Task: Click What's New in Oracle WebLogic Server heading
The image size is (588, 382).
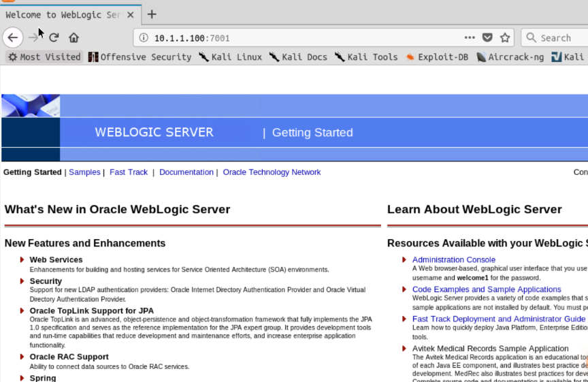Action: 117,210
